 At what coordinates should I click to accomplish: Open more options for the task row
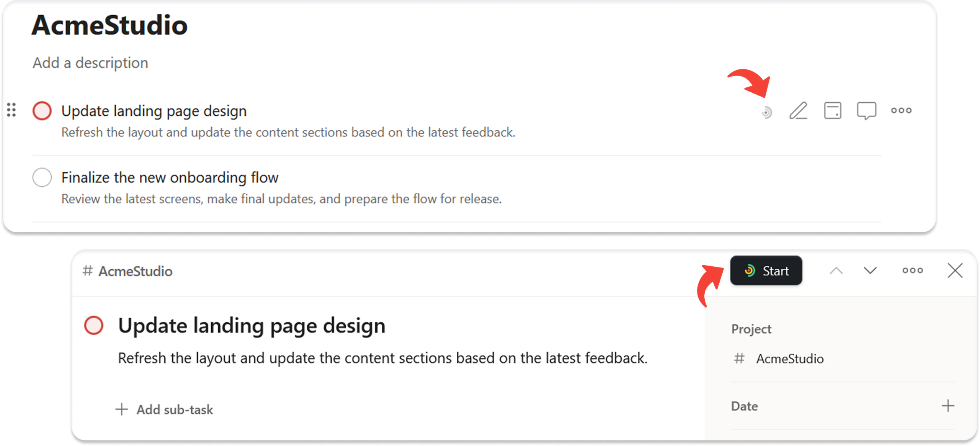[901, 111]
